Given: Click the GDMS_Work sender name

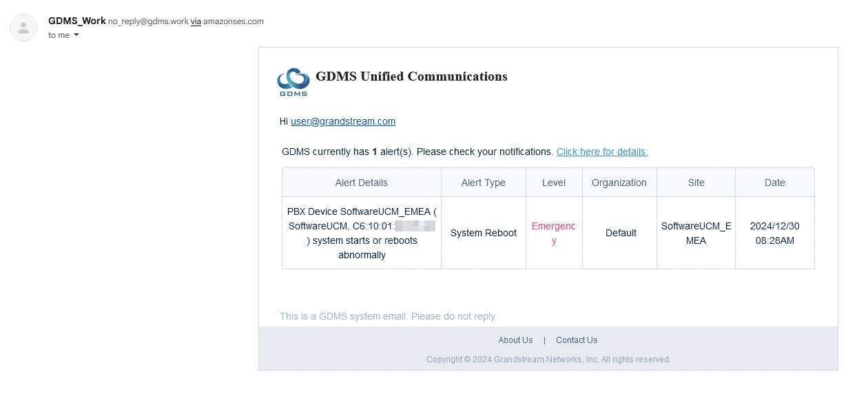Looking at the screenshot, I should (x=77, y=21).
